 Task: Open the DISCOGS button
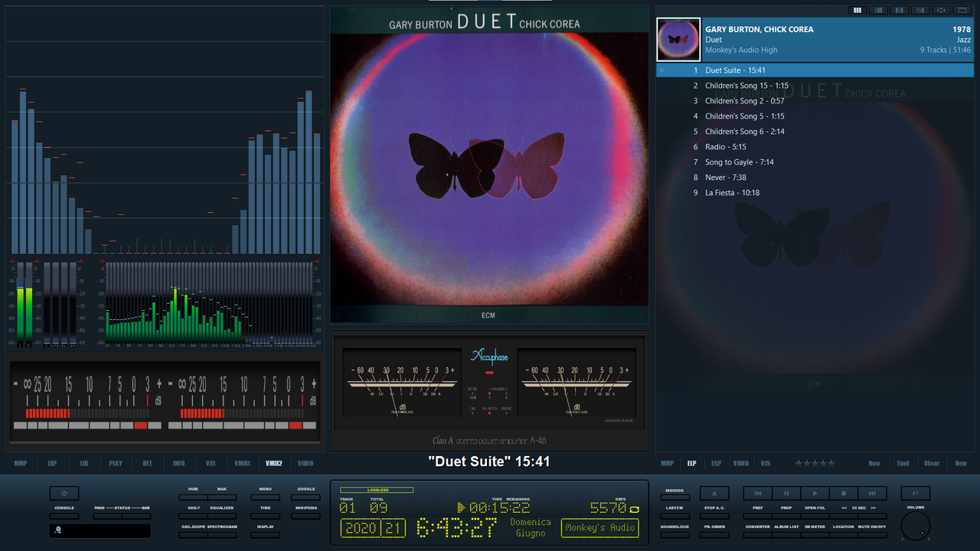point(675,497)
